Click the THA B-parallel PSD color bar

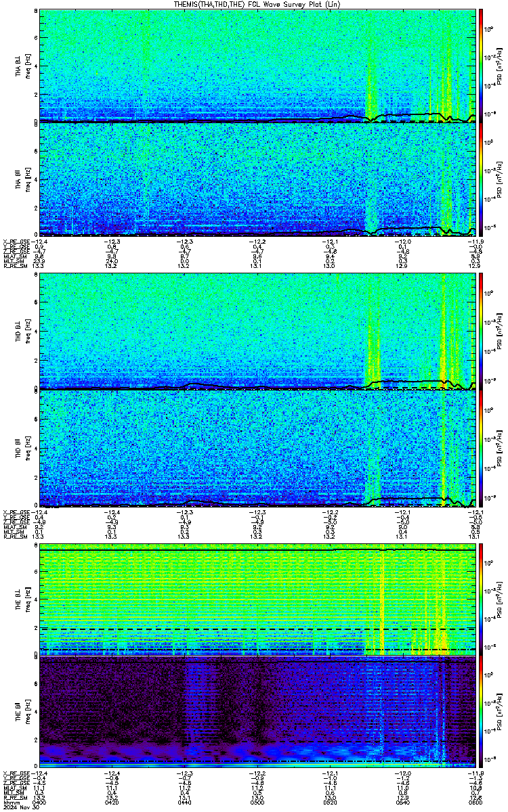click(x=480, y=179)
